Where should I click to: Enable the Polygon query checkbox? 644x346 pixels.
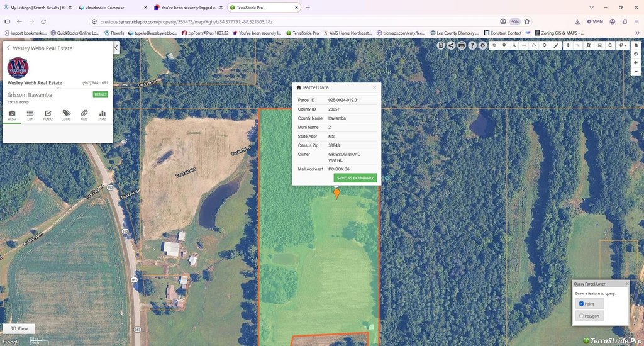click(x=581, y=316)
